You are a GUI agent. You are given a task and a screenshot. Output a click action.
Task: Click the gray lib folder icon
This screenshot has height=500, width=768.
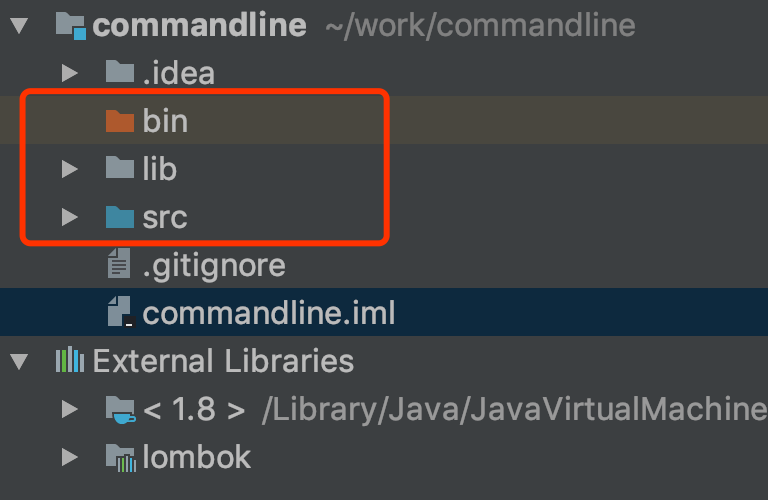[x=119, y=169]
